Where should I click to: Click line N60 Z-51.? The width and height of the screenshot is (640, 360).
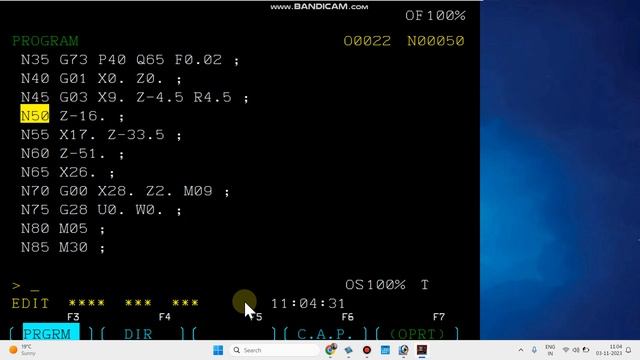[72, 154]
